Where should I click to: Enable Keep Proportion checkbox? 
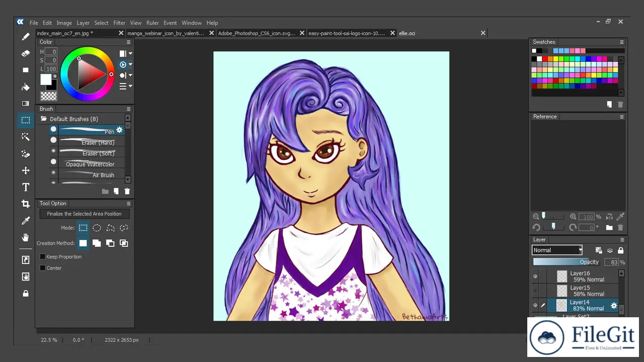(43, 257)
